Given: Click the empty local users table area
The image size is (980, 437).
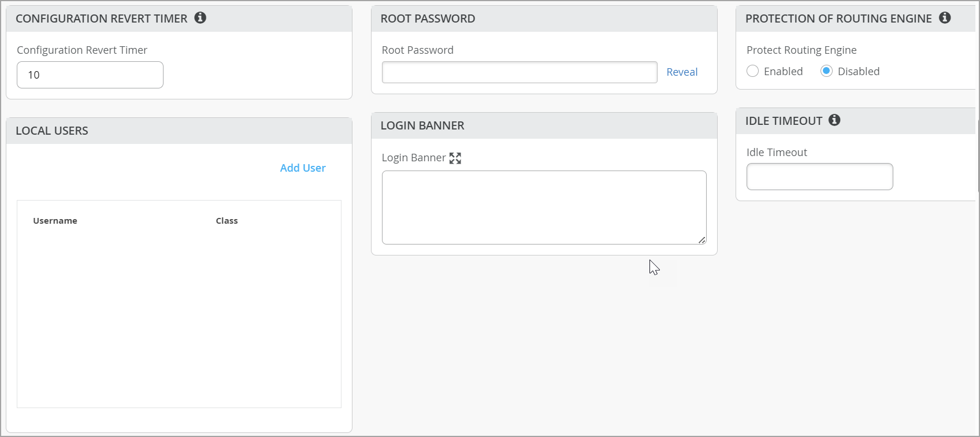Looking at the screenshot, I should [x=179, y=318].
